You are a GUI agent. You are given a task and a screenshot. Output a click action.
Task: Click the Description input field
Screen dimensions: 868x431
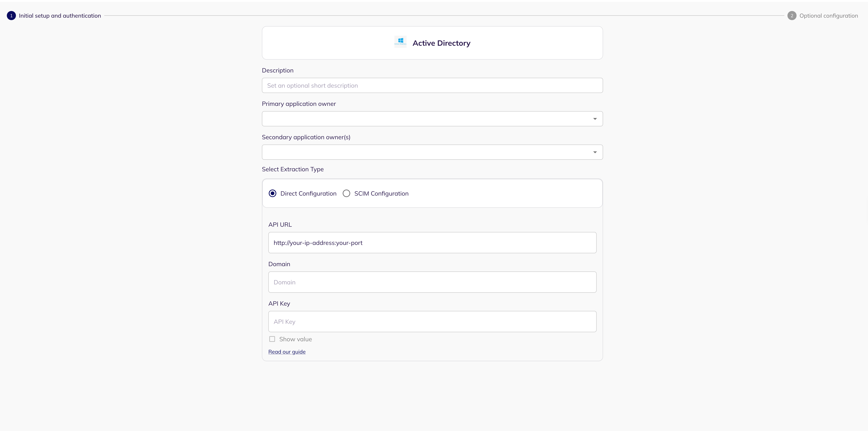(x=432, y=85)
